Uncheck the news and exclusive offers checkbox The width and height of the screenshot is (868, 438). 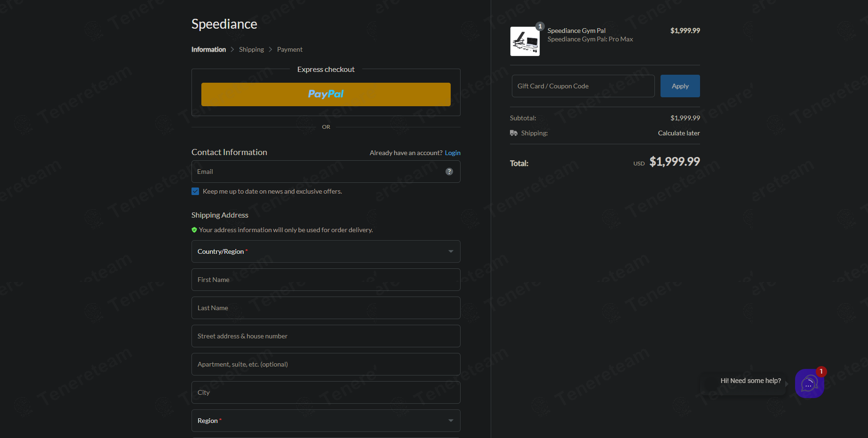(195, 191)
